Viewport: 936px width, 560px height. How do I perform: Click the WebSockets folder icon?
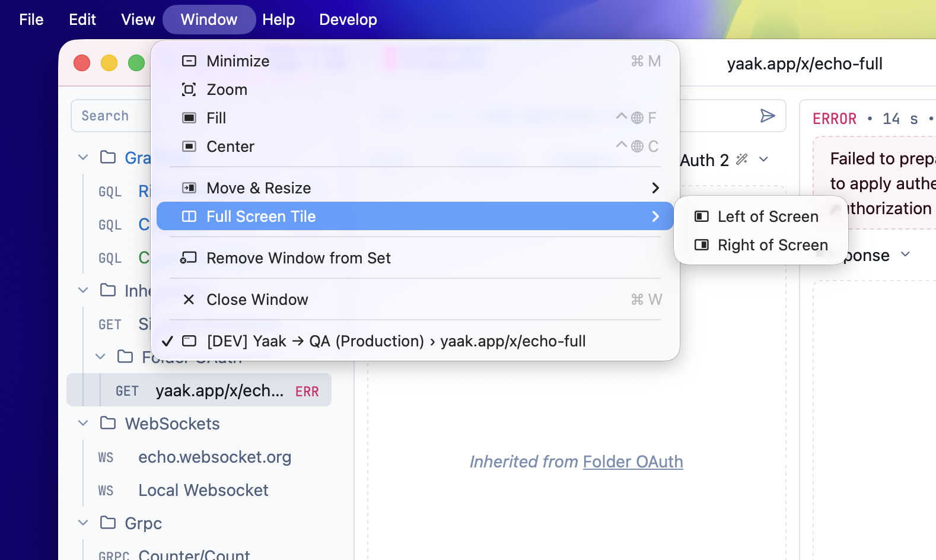pyautogui.click(x=108, y=423)
